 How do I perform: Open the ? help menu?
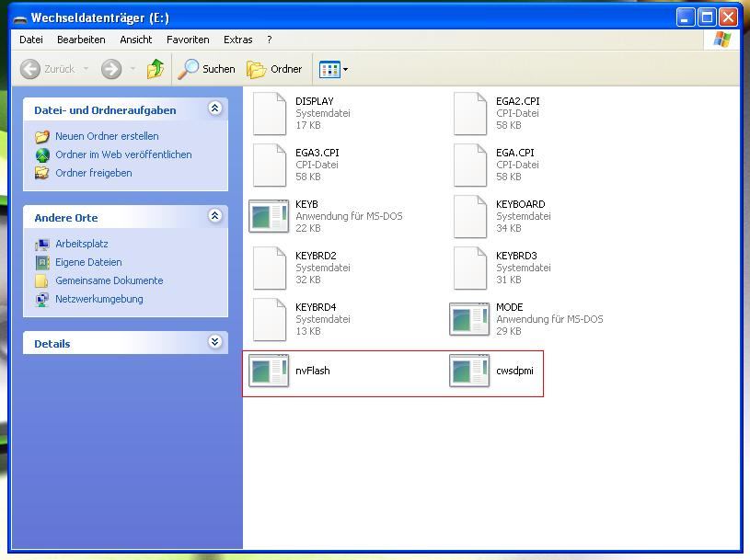270,40
